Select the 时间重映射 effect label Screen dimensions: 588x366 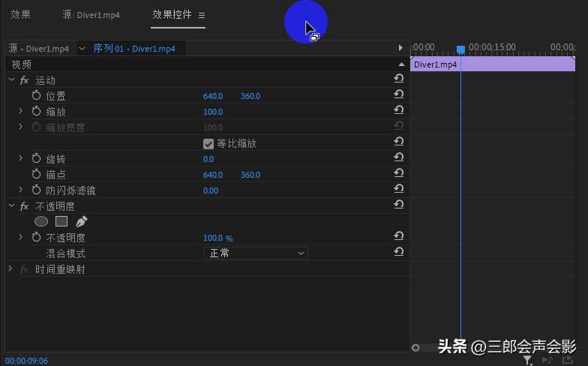tap(60, 270)
